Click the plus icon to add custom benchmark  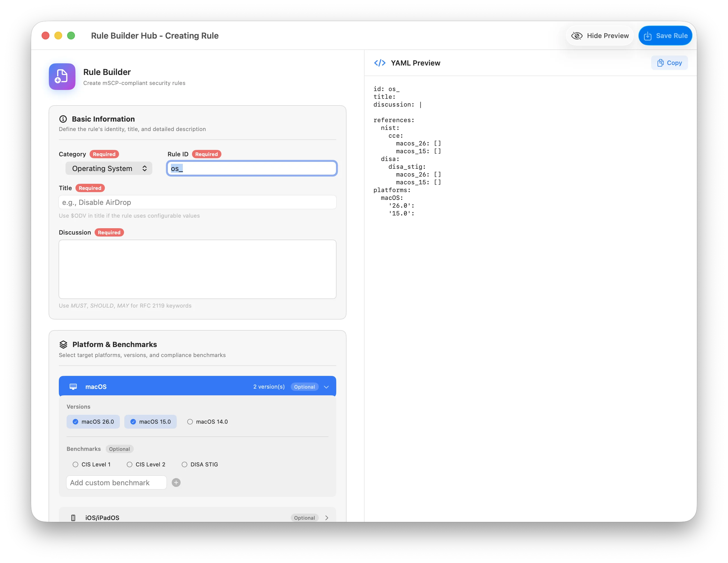pyautogui.click(x=176, y=482)
